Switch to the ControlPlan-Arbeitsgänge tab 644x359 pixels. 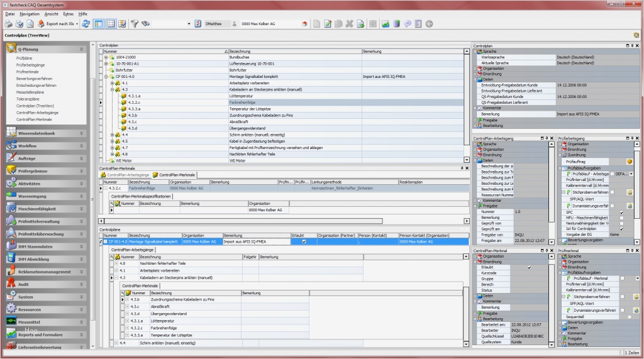(x=128, y=175)
